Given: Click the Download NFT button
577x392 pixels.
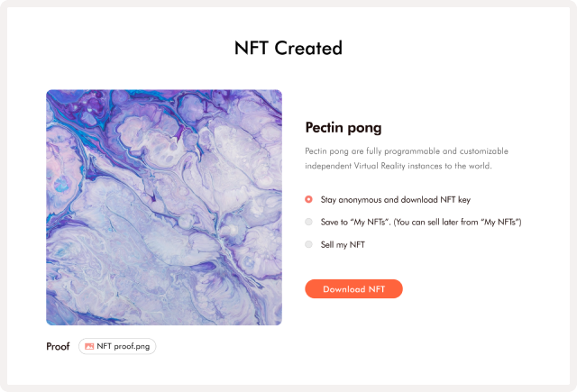Looking at the screenshot, I should [x=353, y=288].
